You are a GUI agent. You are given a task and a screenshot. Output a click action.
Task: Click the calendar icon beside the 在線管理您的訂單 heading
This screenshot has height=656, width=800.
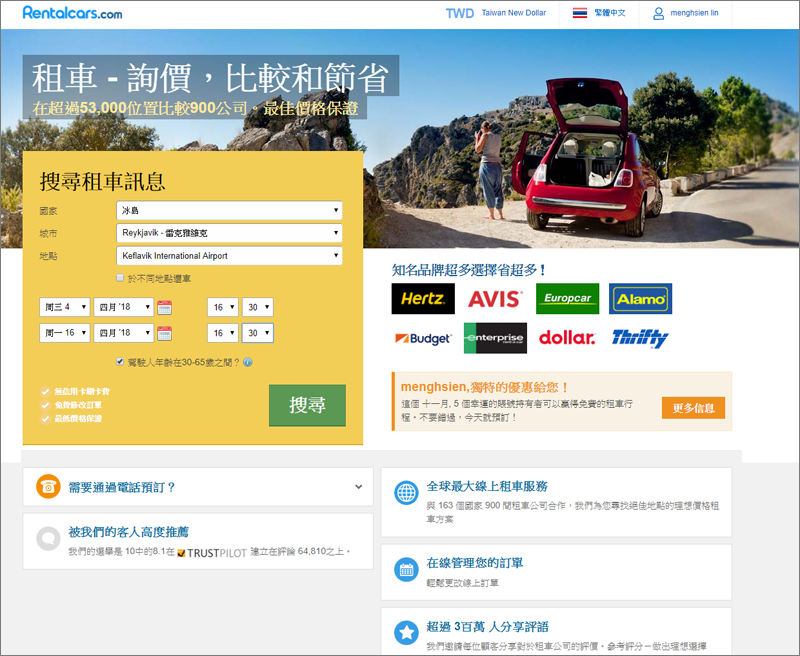click(x=406, y=569)
